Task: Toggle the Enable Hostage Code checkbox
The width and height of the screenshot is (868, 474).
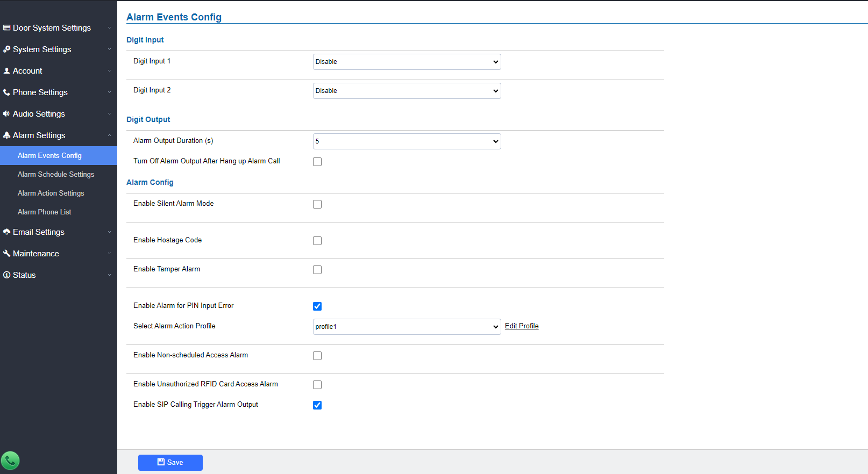Action: (317, 241)
